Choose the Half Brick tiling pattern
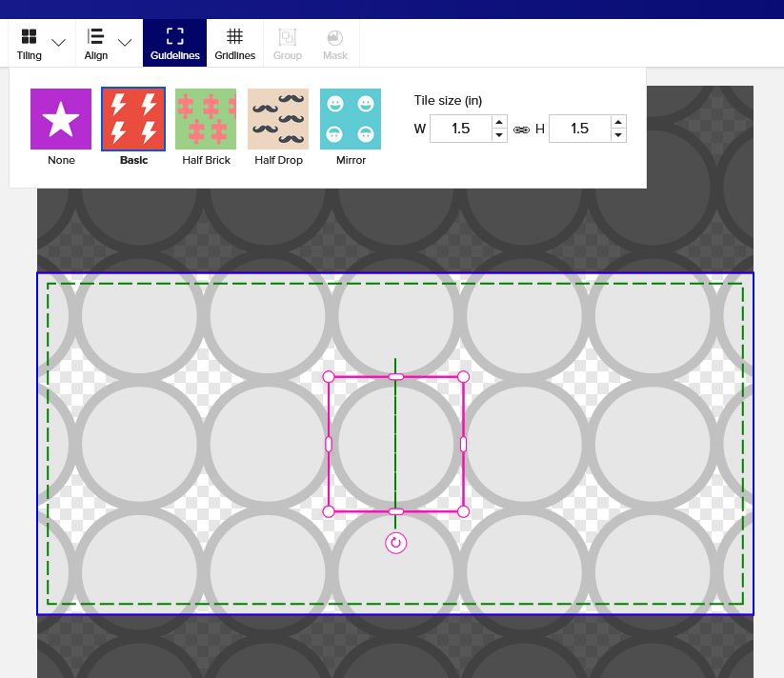 click(x=206, y=119)
